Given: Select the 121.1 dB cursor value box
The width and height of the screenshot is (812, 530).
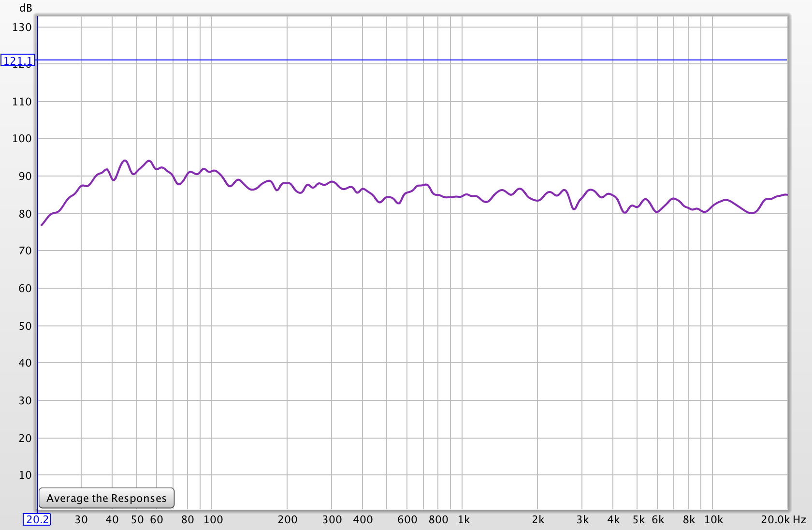Looking at the screenshot, I should click(x=18, y=60).
